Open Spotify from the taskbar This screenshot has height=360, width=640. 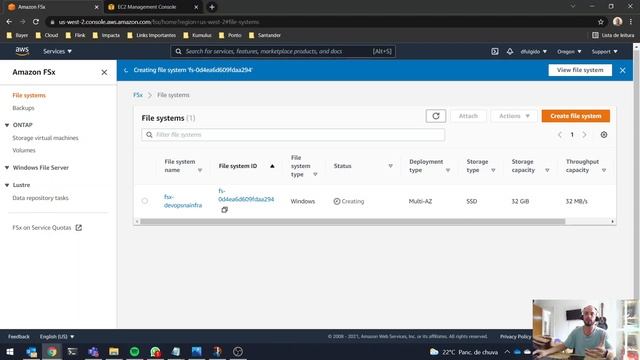point(135,351)
